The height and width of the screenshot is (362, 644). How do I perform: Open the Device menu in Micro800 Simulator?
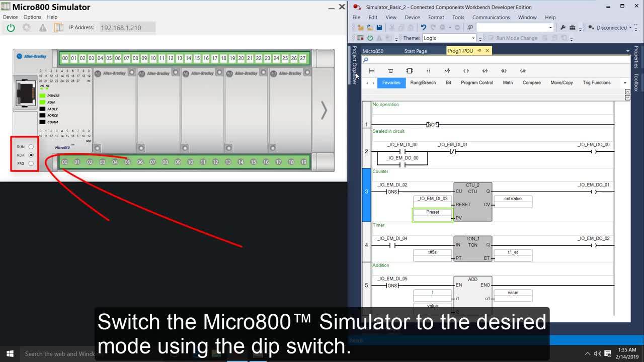tap(10, 17)
